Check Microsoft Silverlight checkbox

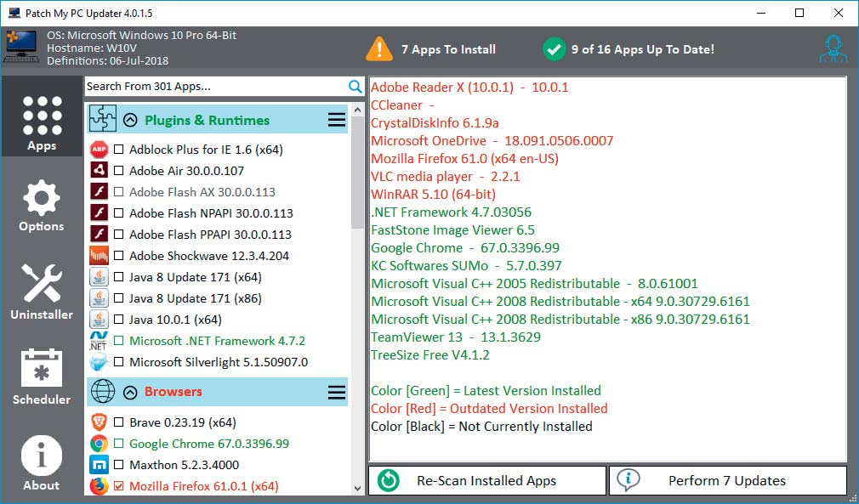coord(118,362)
